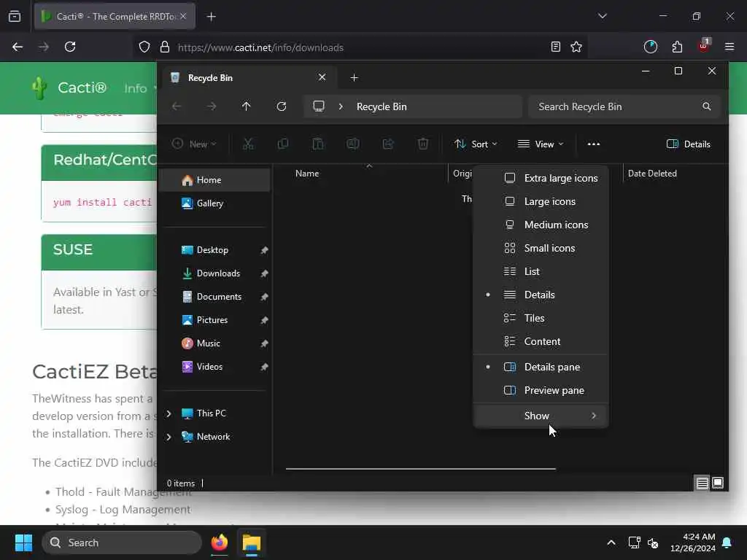Close the Recycle Bin tab
The height and width of the screenshot is (560, 747).
pos(322,77)
